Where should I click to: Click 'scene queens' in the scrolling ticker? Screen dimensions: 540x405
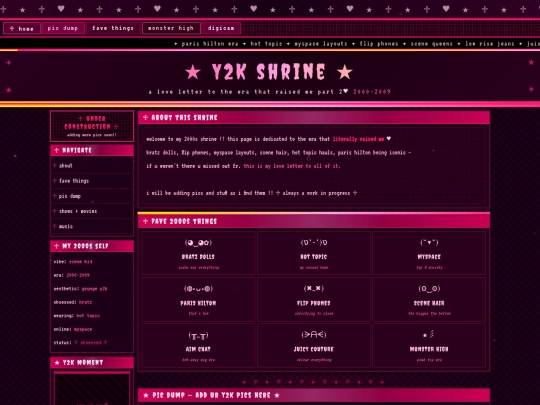(432, 44)
